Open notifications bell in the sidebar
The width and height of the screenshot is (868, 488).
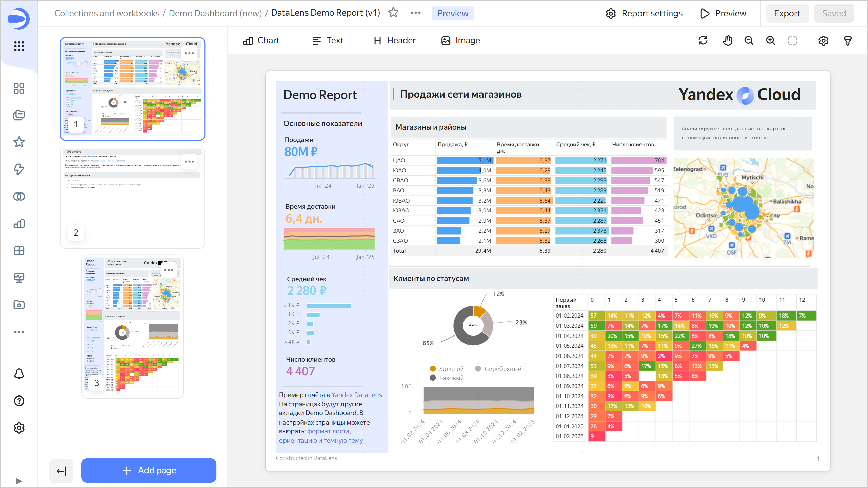pyautogui.click(x=19, y=374)
